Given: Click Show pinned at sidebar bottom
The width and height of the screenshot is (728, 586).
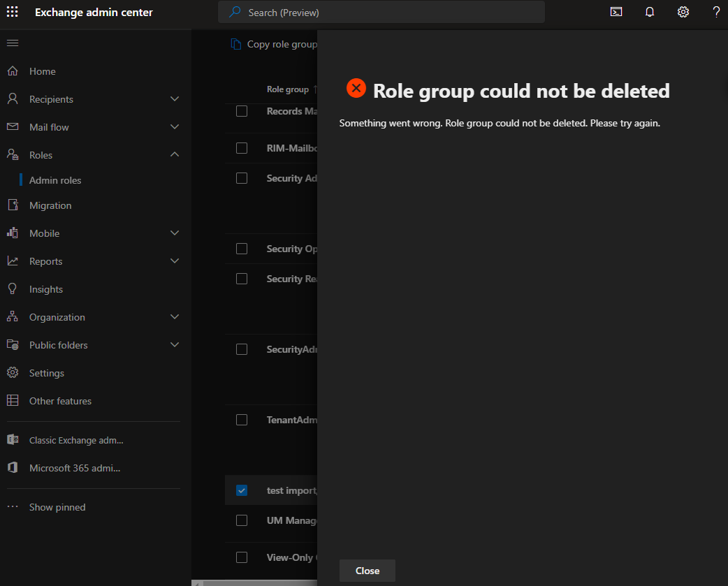Looking at the screenshot, I should click(x=57, y=506).
